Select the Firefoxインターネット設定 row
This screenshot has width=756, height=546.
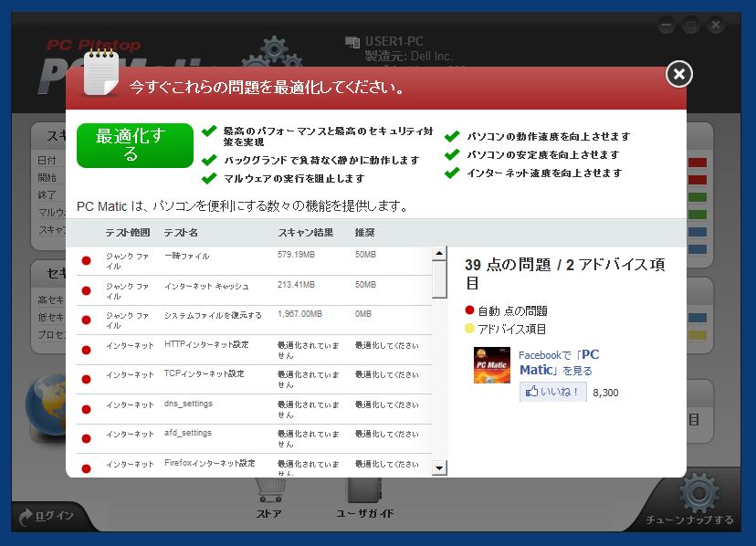254,466
